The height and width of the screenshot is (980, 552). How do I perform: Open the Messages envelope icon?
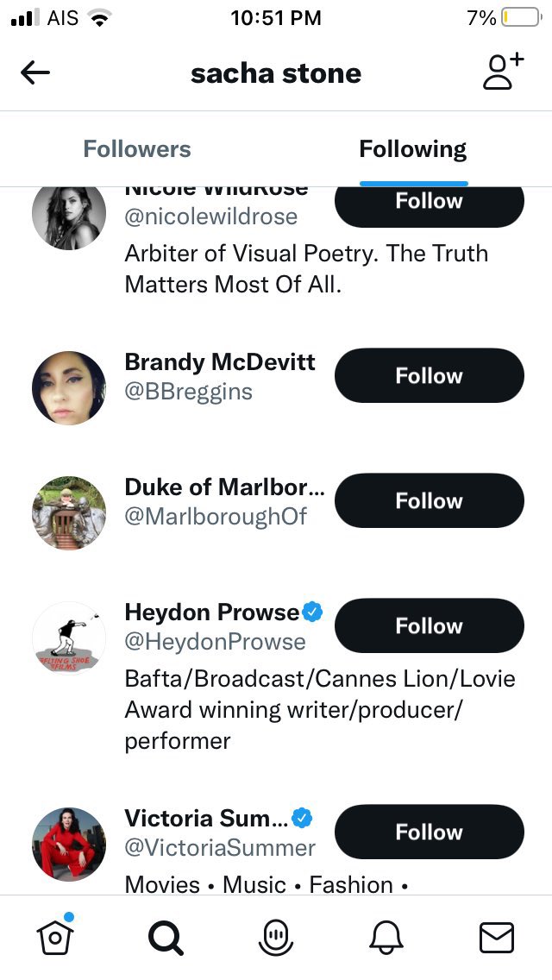(496, 937)
